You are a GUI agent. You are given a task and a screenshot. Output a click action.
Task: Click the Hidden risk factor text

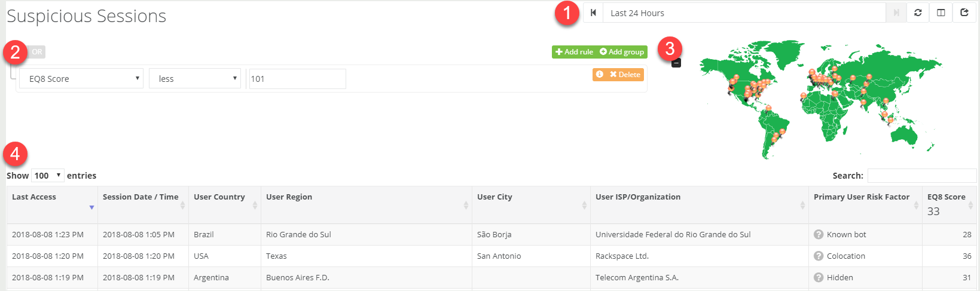[x=840, y=277]
